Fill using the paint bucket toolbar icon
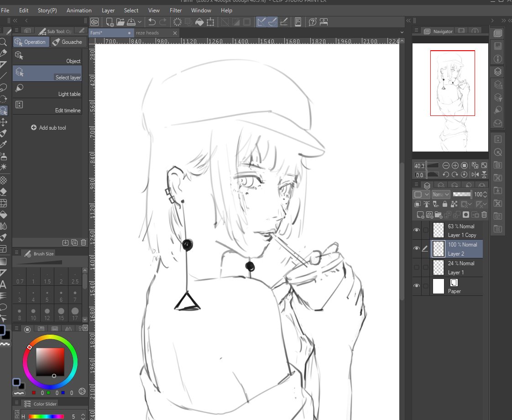Viewport: 512px width, 420px height. (x=199, y=22)
